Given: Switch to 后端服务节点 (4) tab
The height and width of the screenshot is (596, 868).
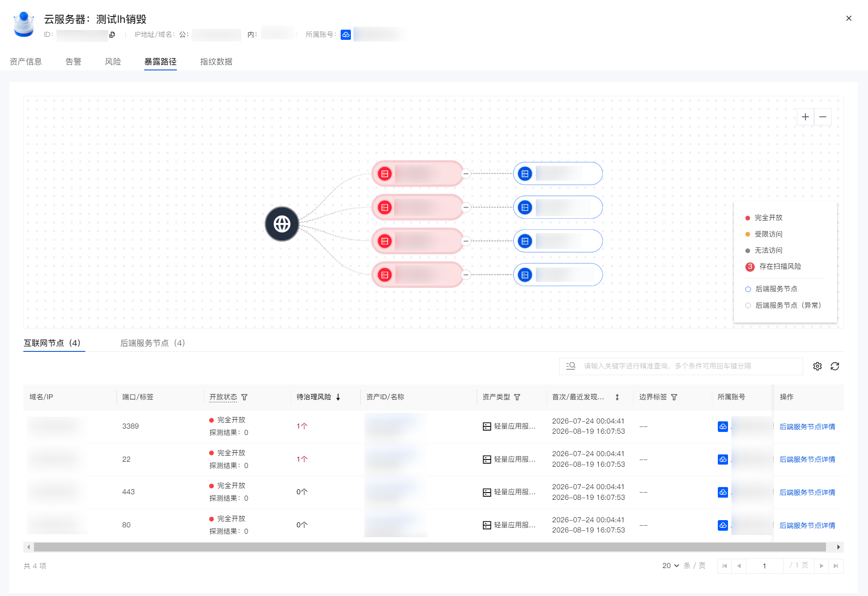Looking at the screenshot, I should click(153, 343).
